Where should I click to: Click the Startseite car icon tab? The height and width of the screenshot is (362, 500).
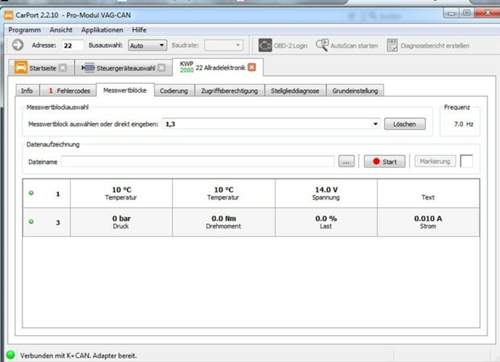[x=21, y=68]
